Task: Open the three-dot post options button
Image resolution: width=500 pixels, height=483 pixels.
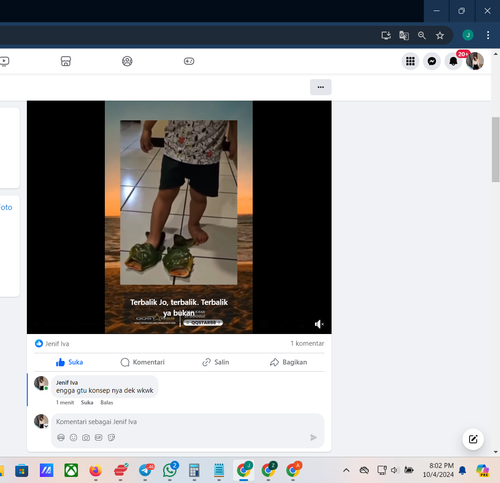Action: click(321, 87)
